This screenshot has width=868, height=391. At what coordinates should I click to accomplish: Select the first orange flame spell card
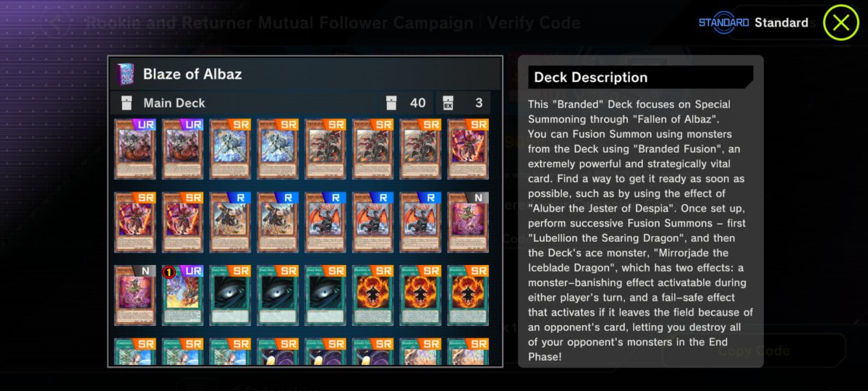373,295
